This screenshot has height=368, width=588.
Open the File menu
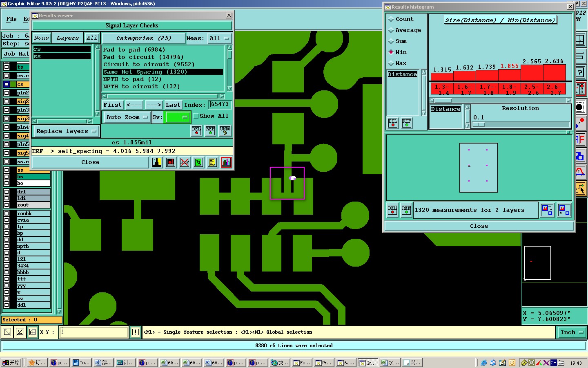pyautogui.click(x=11, y=19)
